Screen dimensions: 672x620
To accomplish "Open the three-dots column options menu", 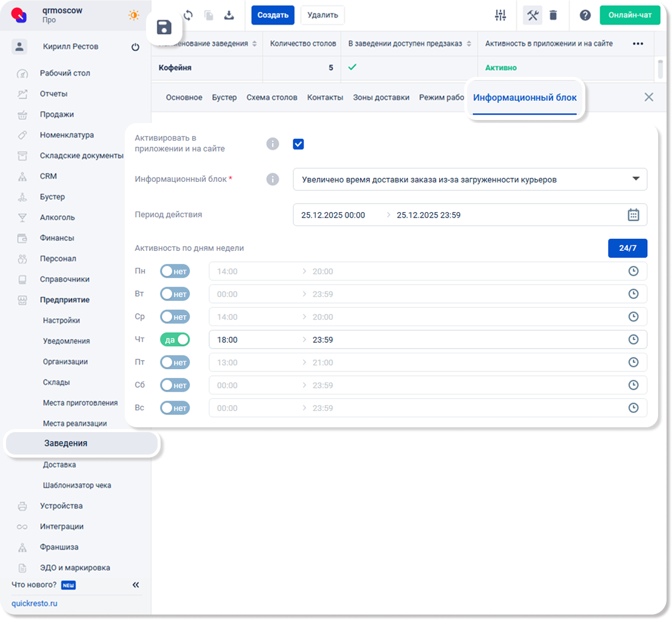I will tap(637, 44).
